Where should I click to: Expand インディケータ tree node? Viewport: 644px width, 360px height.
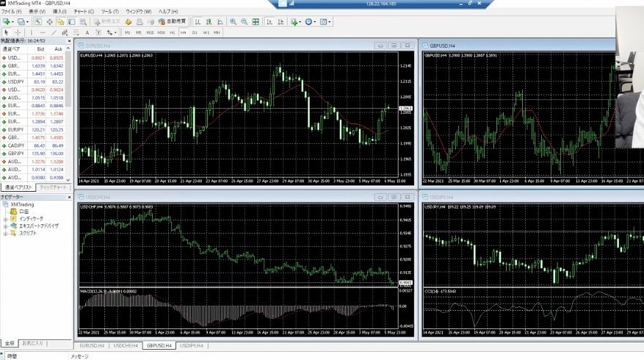pos(5,219)
